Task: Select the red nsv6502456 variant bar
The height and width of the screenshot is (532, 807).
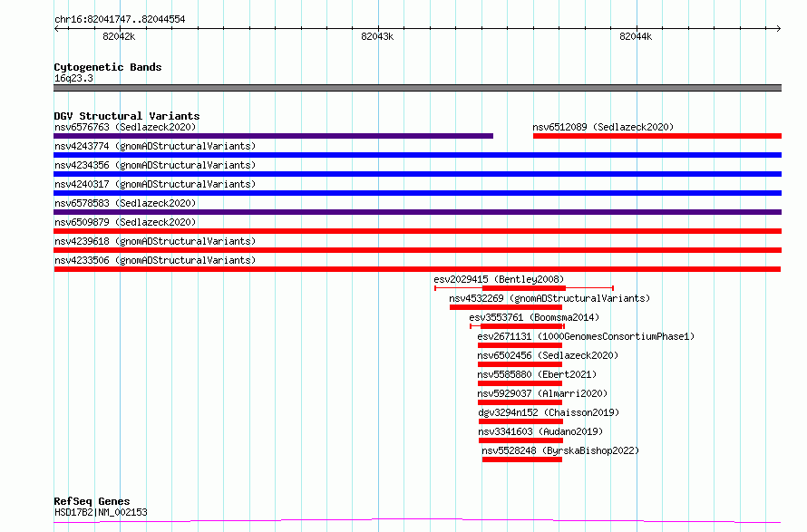Action: click(520, 364)
